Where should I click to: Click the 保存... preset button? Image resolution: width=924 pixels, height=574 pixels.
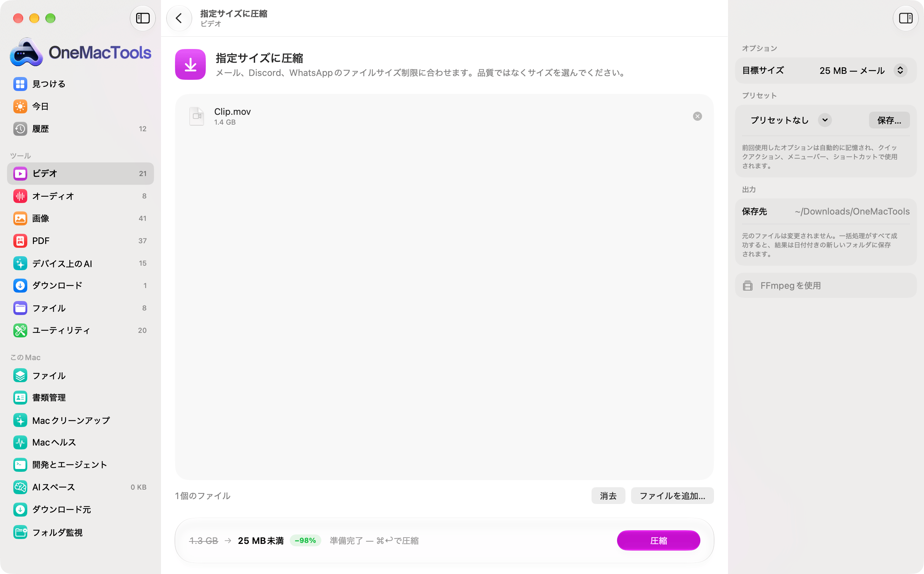889,120
